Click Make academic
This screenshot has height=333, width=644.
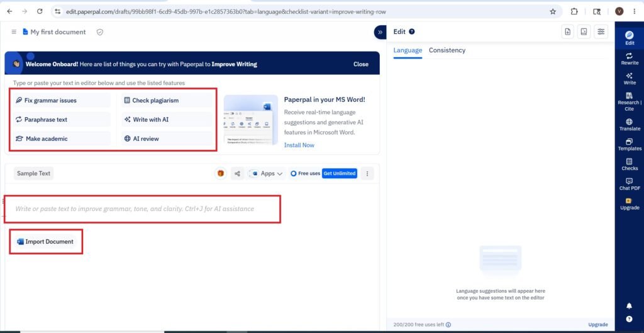(62, 139)
